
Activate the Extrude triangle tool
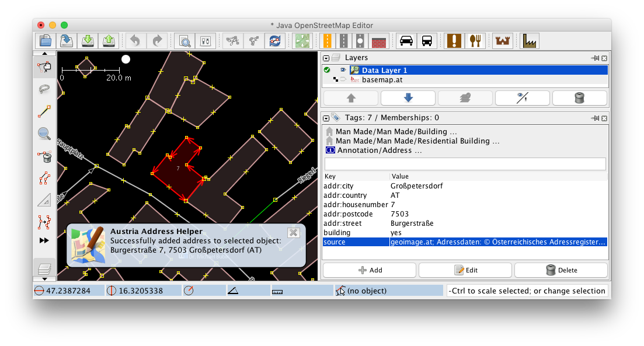(44, 200)
